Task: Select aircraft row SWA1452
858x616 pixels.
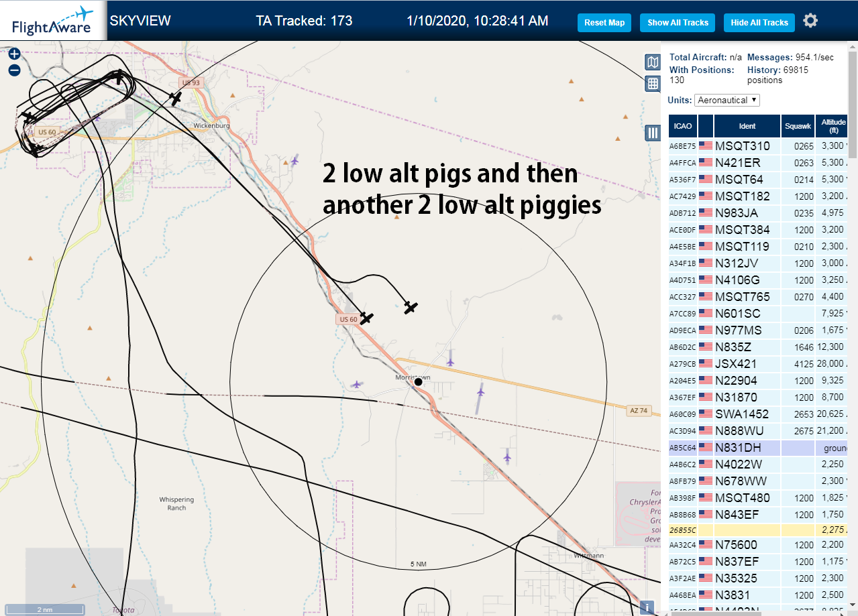Action: [758, 414]
